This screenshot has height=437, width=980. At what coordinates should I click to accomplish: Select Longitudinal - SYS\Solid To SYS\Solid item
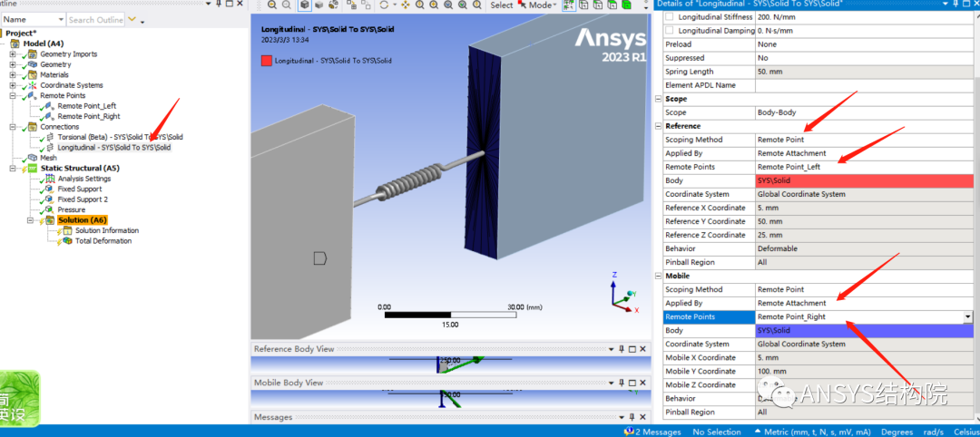113,148
